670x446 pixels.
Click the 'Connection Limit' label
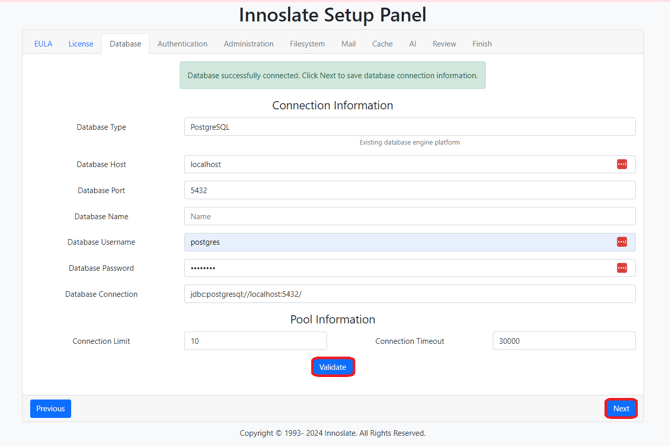pyautogui.click(x=101, y=341)
